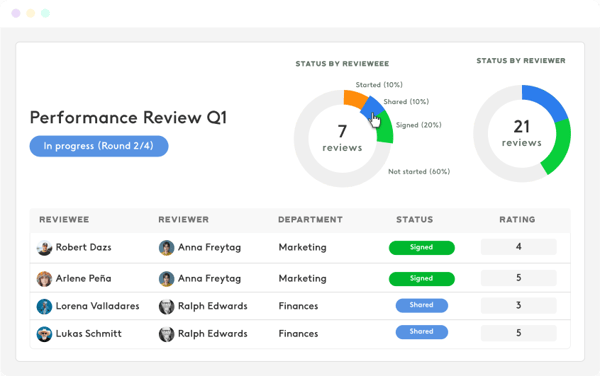Open Anna Freytag avatar in Robert Dazs row
Screen dimensions: 600x376
166,248
